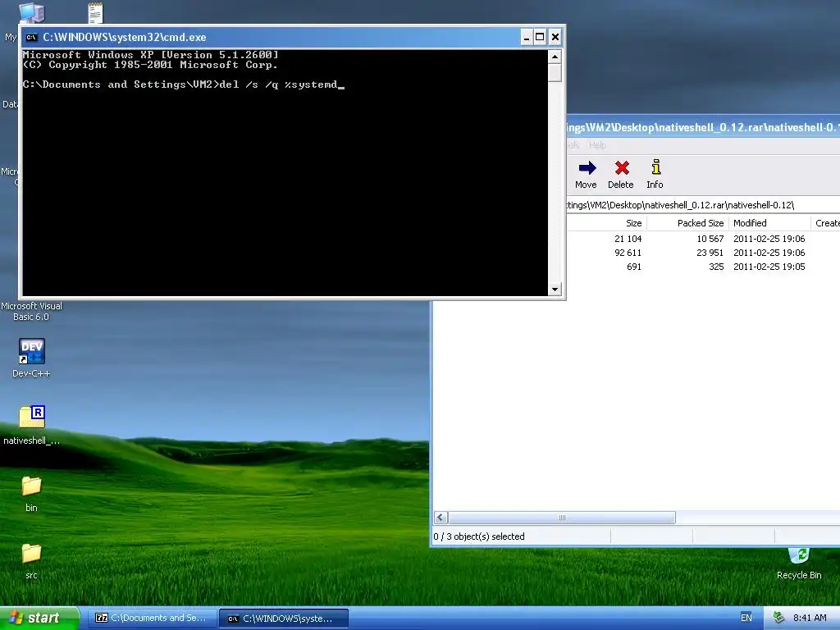
Task: Click the 7-Zip horizontal scrollbar thumb
Action: (561, 518)
